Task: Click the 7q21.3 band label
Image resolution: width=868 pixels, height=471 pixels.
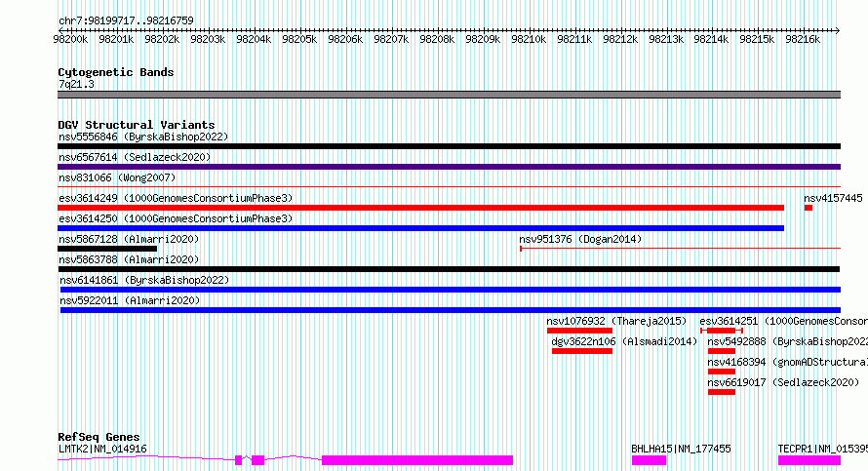Action: (76, 84)
